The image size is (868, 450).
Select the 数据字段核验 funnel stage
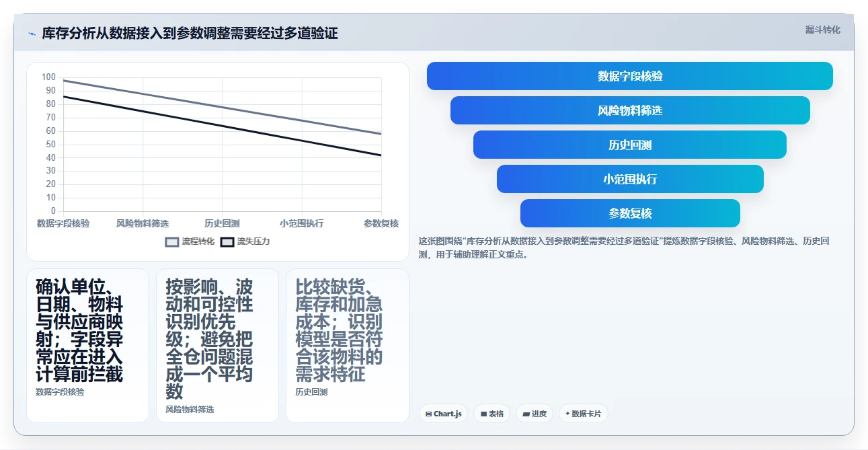(630, 76)
